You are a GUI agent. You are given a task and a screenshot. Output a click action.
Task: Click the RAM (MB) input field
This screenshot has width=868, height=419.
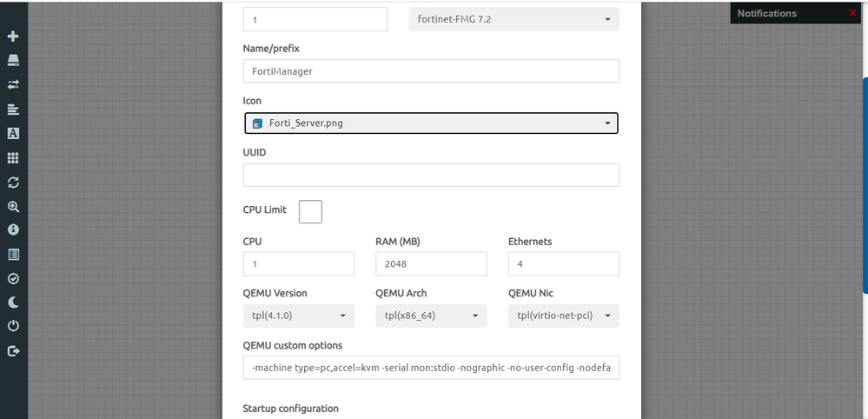(x=431, y=264)
